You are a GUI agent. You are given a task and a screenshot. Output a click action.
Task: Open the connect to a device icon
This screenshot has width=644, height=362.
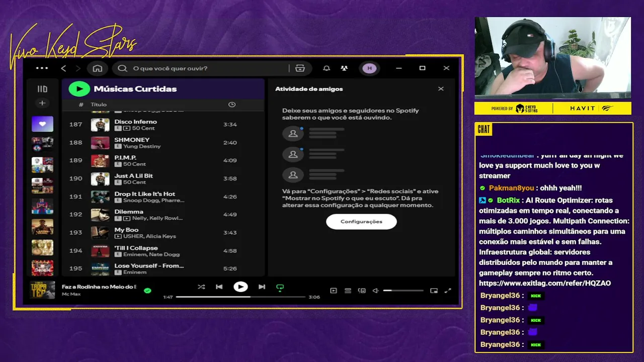click(362, 291)
